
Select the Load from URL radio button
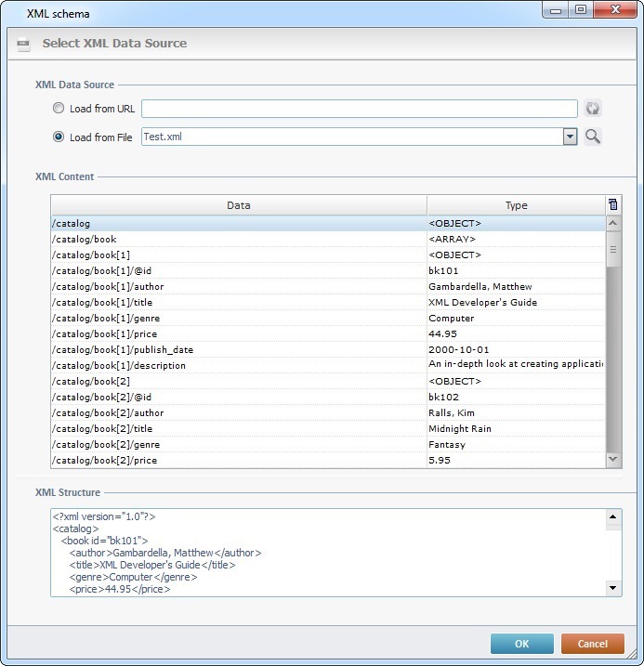[x=59, y=109]
